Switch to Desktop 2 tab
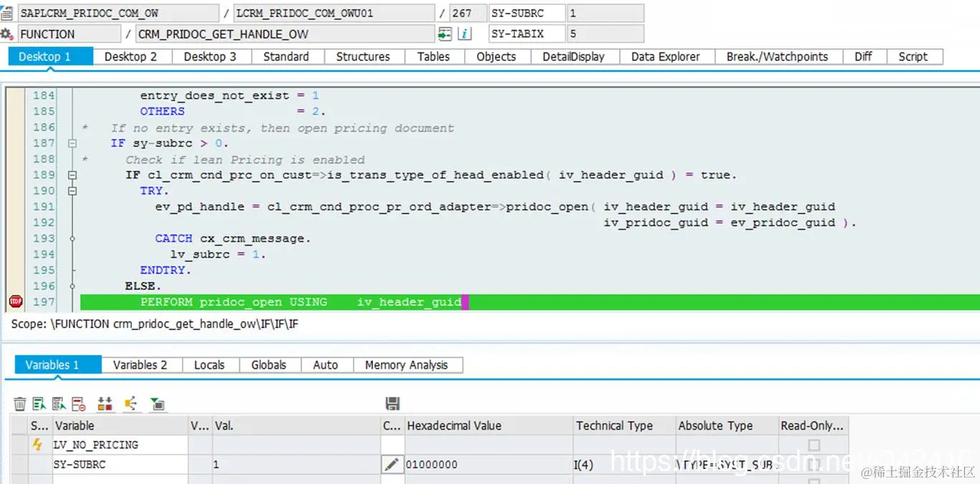The height and width of the screenshot is (484, 980). coord(131,57)
